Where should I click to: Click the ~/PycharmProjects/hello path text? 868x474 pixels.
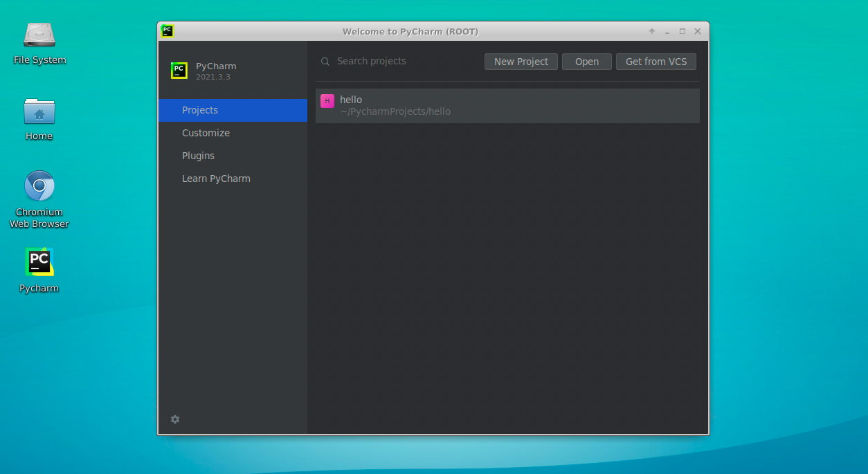(x=395, y=111)
